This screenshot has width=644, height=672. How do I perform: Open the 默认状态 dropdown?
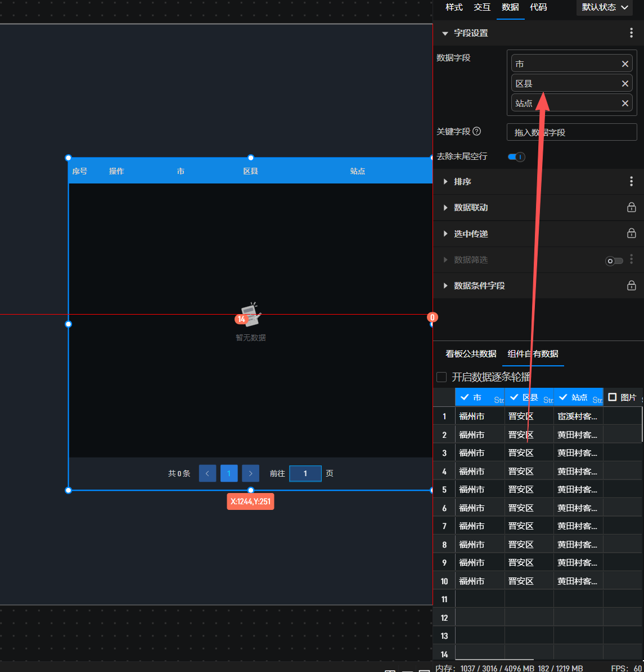605,7
